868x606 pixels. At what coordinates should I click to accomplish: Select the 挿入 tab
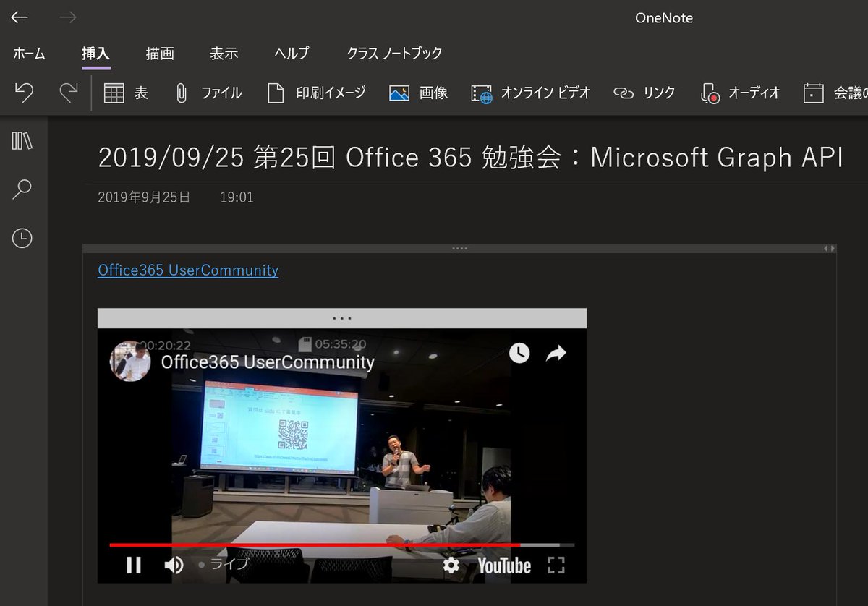95,54
